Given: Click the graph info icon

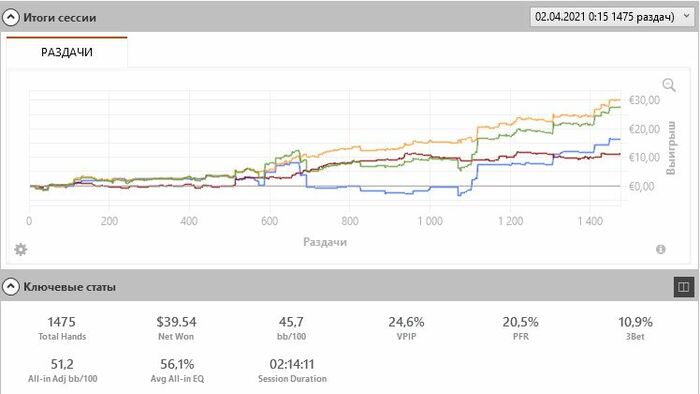Looking at the screenshot, I should pos(661,249).
